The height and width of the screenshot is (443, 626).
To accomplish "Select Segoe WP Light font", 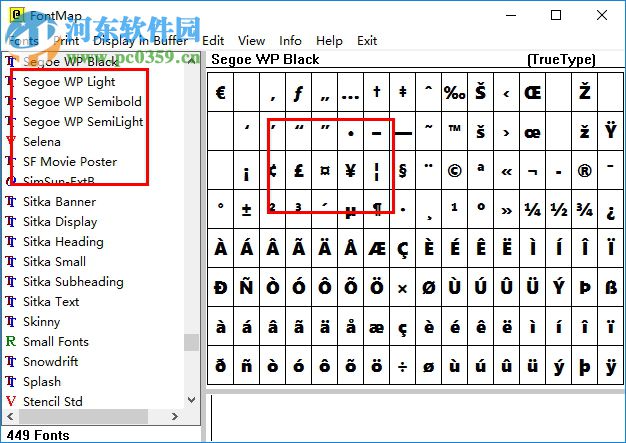I will pos(69,81).
